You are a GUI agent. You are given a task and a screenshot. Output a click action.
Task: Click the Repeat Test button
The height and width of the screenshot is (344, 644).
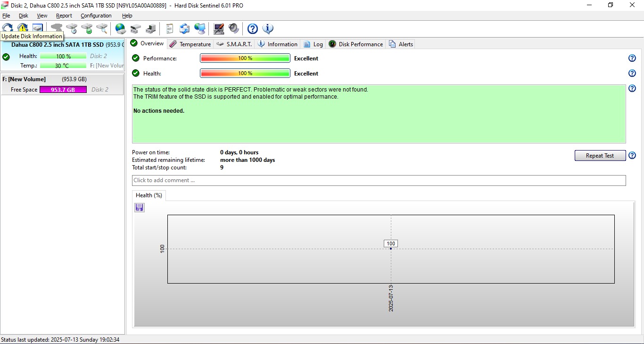600,156
